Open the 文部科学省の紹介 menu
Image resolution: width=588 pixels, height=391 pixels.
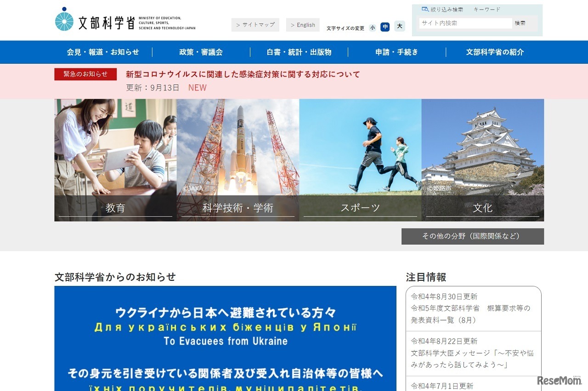495,52
